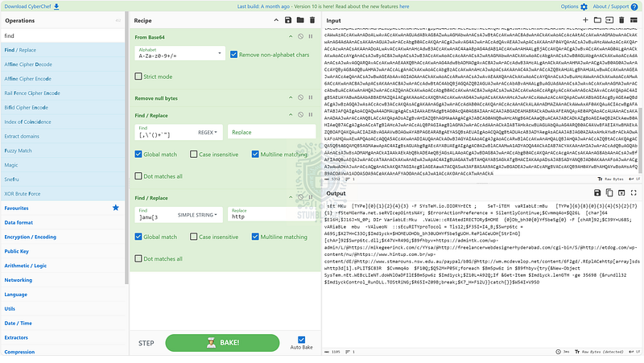Replace input with output
This screenshot has height=363, width=644.
click(x=621, y=193)
